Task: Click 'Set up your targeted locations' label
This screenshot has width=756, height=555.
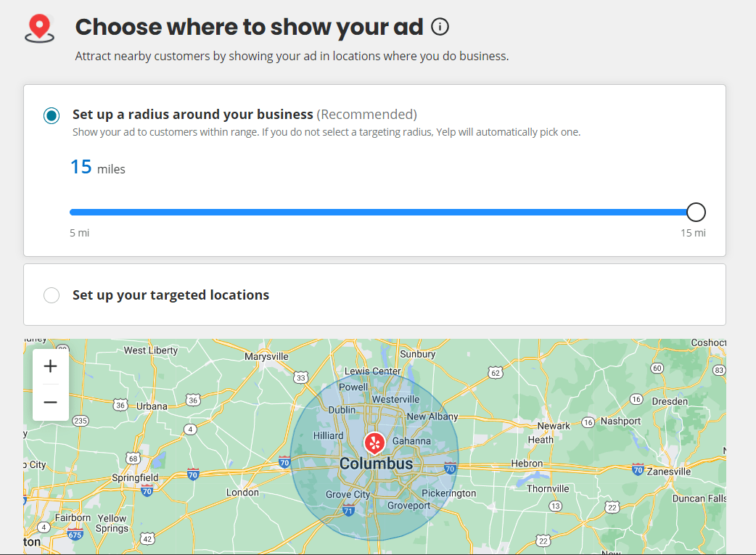Action: (170, 295)
